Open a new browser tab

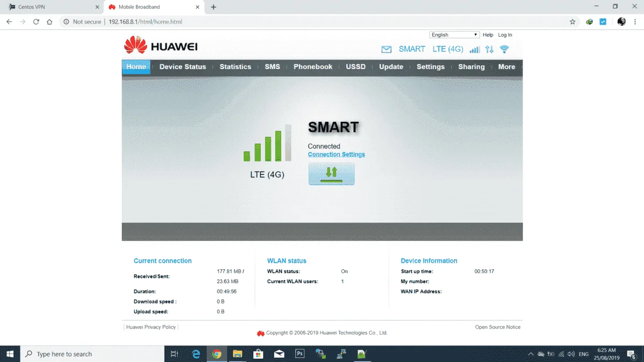[x=214, y=7]
